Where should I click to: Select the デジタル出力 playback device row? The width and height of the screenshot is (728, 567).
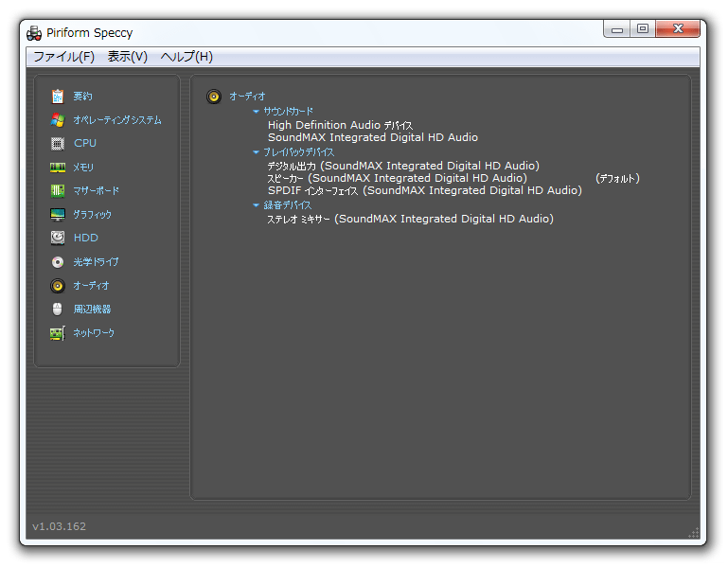coord(403,166)
